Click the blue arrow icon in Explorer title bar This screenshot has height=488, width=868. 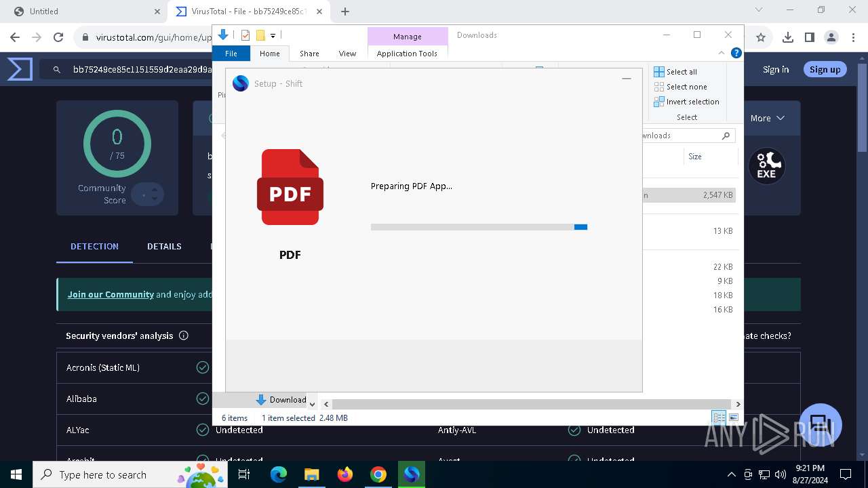[x=223, y=35]
